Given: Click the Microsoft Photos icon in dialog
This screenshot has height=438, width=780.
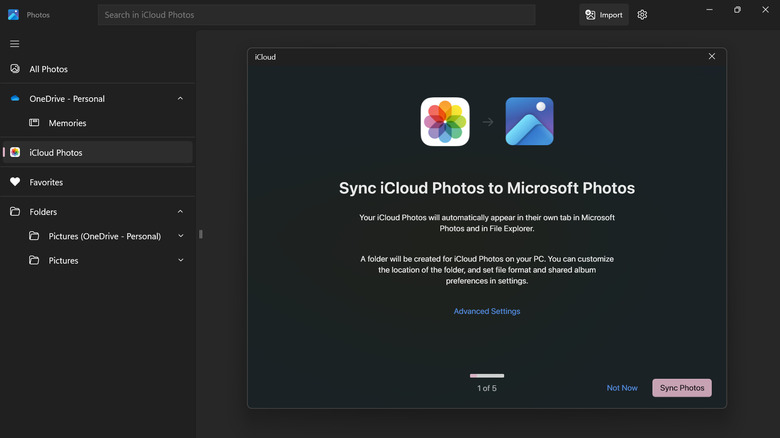Looking at the screenshot, I should 529,122.
